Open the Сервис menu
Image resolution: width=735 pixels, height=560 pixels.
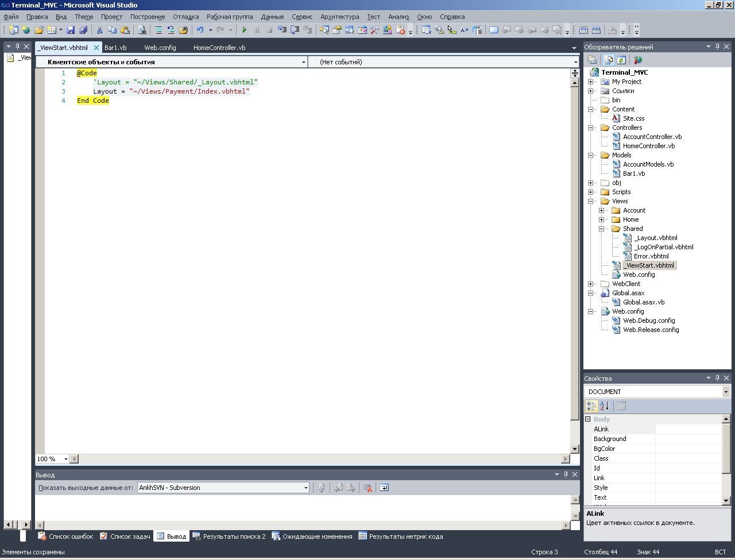302,17
